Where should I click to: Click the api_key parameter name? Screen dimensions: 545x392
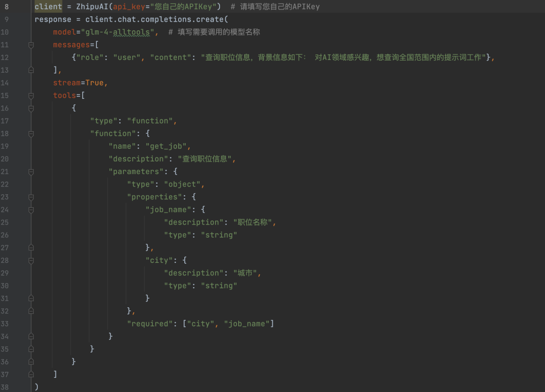click(x=128, y=7)
